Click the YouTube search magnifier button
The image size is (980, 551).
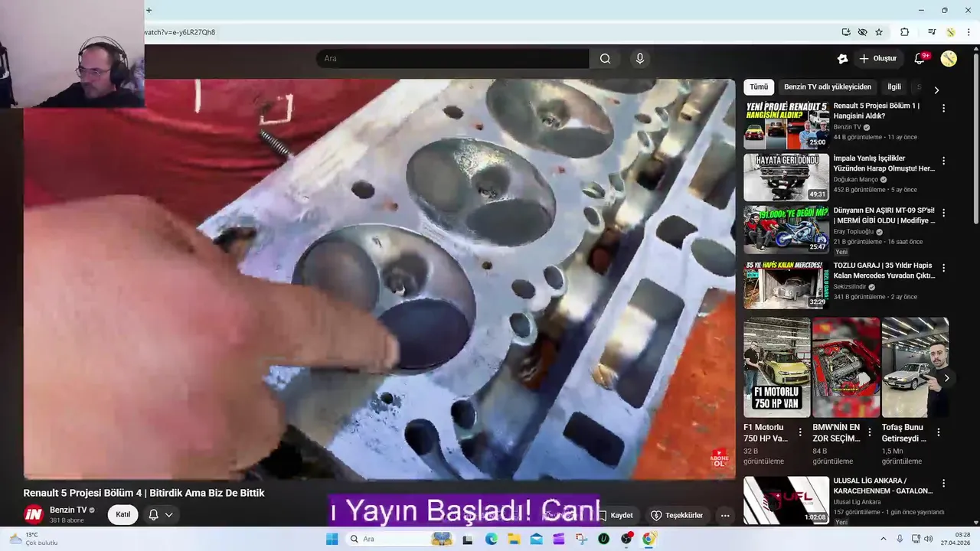pyautogui.click(x=605, y=59)
